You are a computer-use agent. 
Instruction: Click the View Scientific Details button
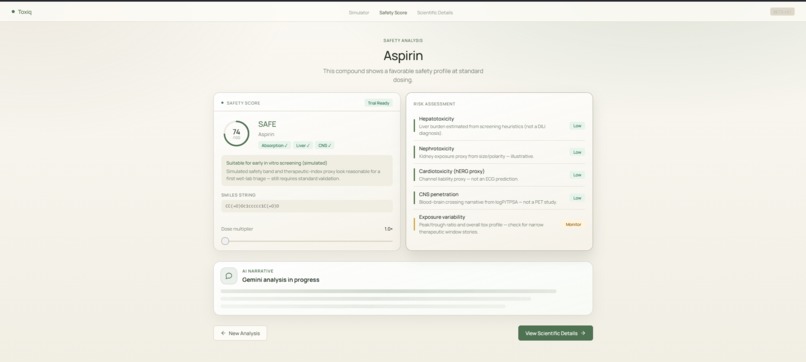pyautogui.click(x=555, y=333)
